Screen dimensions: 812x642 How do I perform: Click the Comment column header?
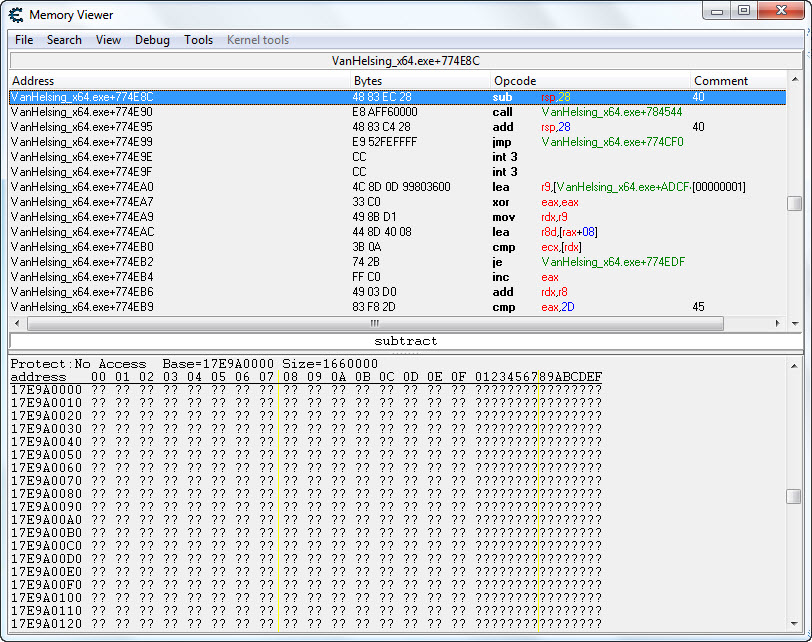tap(721, 81)
